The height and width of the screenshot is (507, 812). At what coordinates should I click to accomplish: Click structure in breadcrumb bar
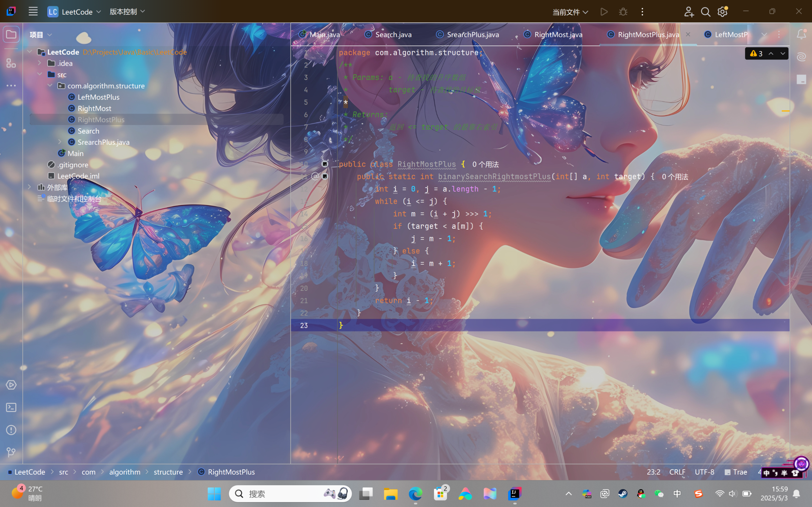[168, 472]
